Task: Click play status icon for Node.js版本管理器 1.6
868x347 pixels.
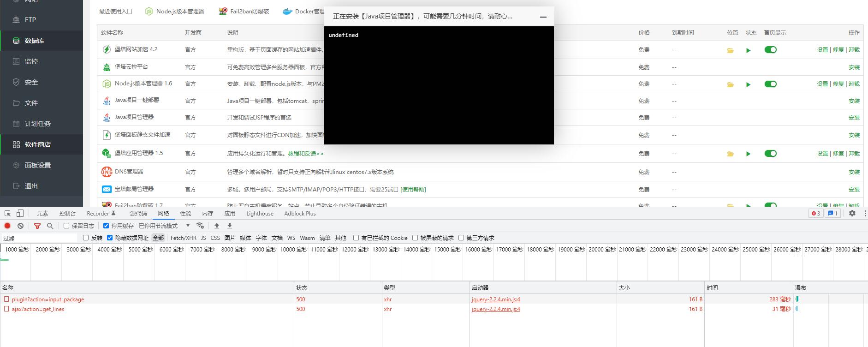Action: pos(748,84)
